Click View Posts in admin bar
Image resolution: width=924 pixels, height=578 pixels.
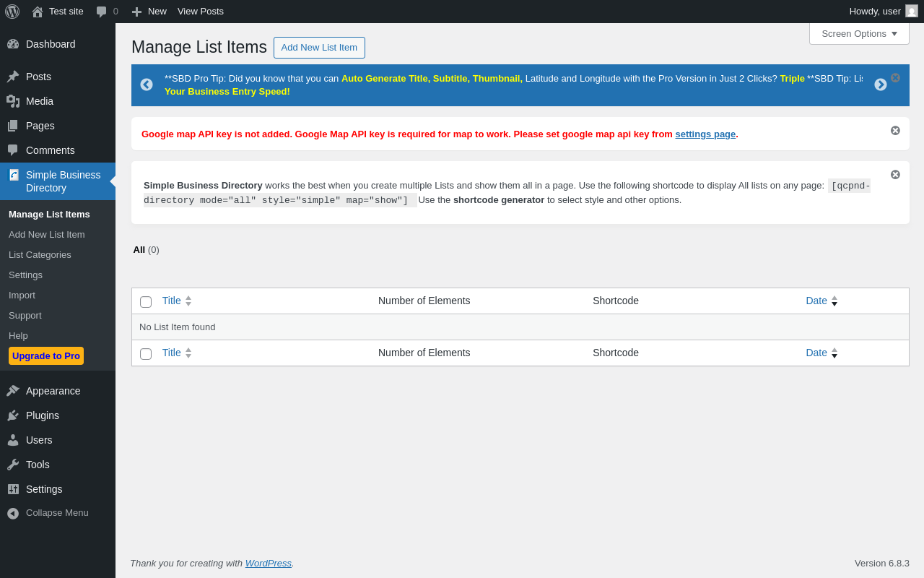[201, 12]
